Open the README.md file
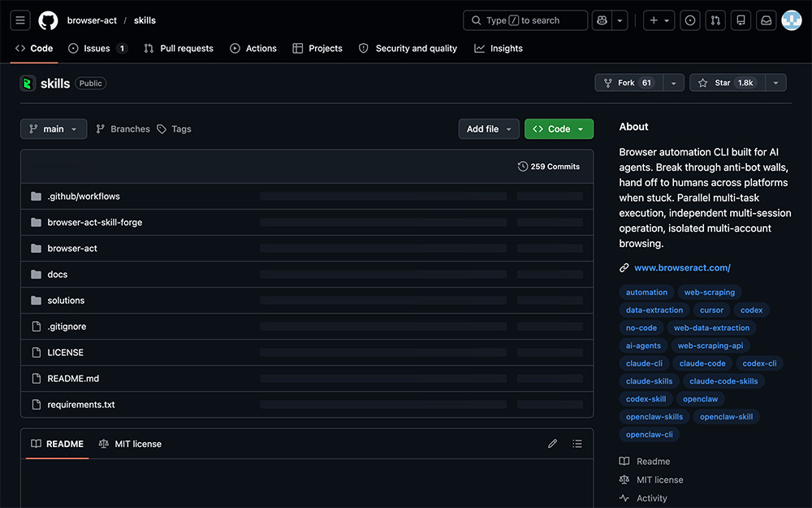 (73, 379)
